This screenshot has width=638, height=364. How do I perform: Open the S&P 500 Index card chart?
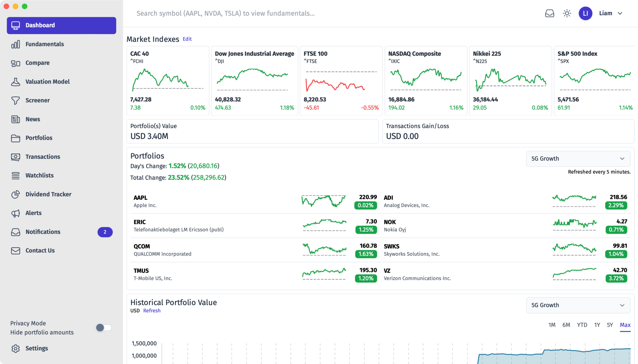coord(595,80)
